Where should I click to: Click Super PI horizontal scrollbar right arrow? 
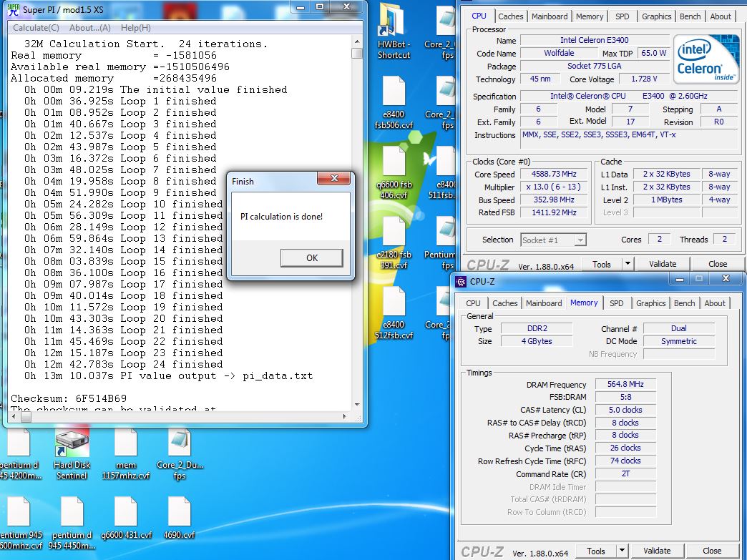coord(344,417)
